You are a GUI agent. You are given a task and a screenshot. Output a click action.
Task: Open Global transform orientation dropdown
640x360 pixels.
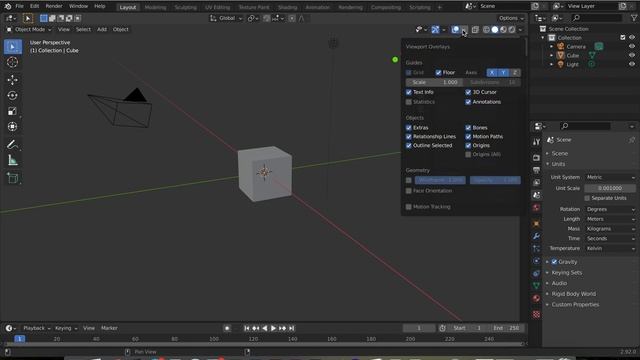227,18
